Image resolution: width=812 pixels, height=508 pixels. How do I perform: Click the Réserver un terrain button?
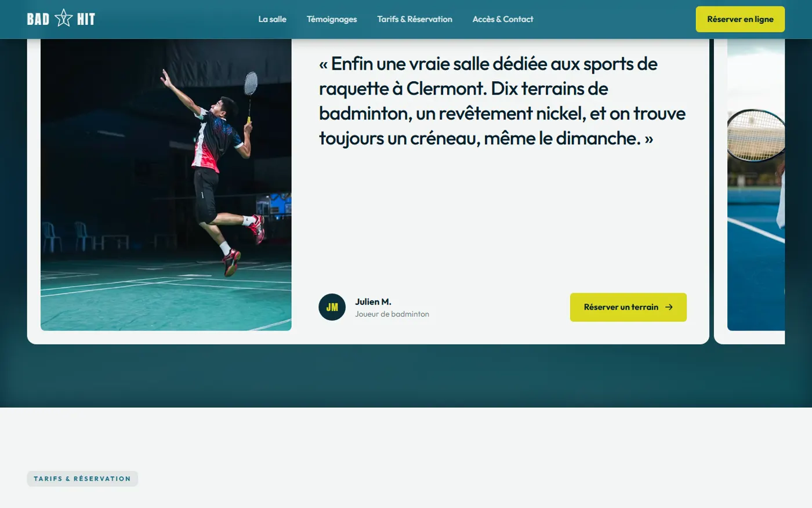click(x=628, y=307)
